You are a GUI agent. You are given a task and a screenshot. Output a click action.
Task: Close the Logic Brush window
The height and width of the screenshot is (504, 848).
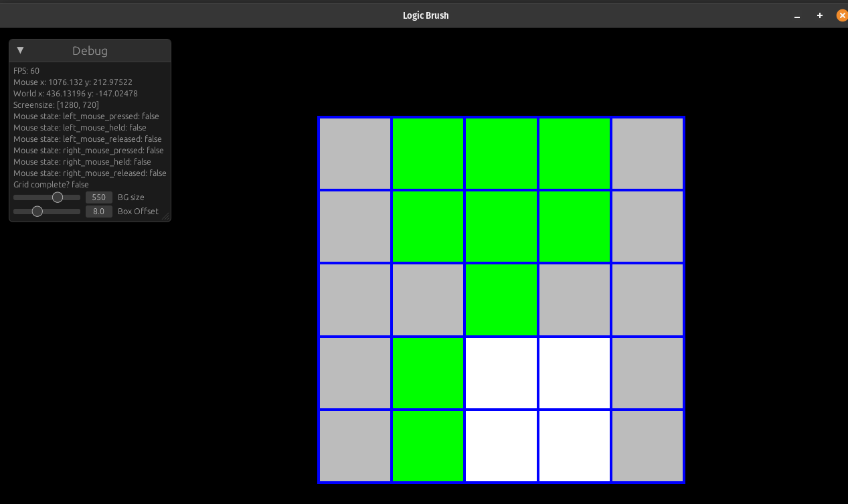(x=842, y=15)
